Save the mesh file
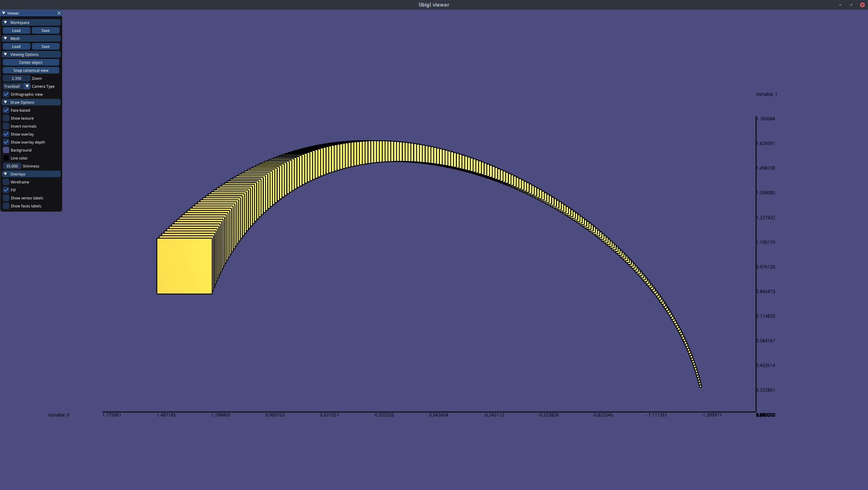 [45, 46]
